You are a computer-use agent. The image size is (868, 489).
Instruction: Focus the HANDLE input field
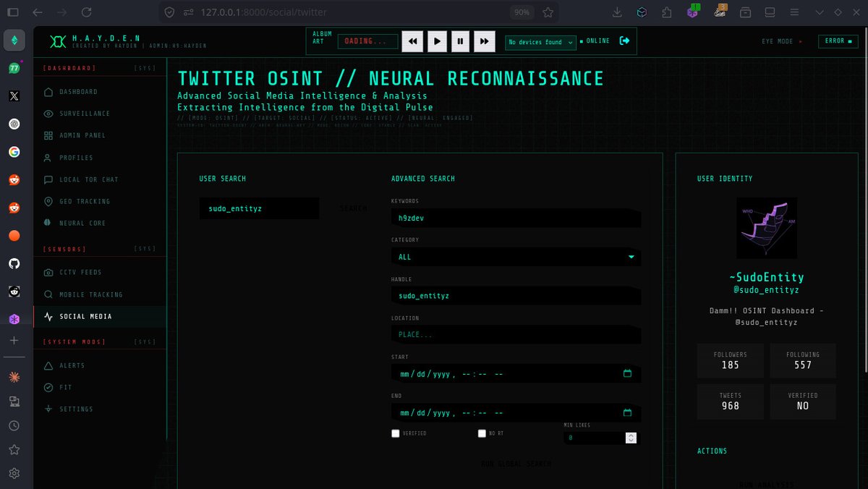pos(516,296)
